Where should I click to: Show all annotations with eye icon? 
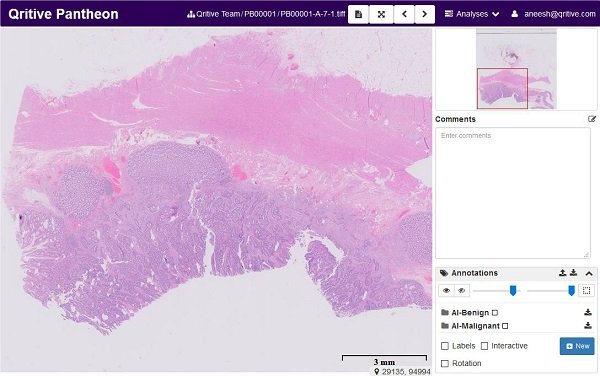[446, 291]
